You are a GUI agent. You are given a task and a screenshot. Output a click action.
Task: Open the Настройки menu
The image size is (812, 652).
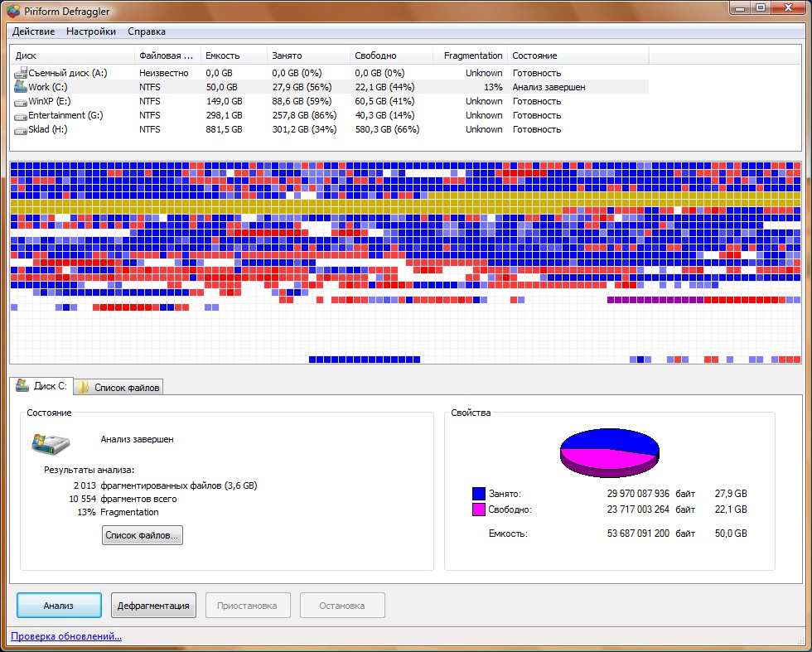coord(91,31)
